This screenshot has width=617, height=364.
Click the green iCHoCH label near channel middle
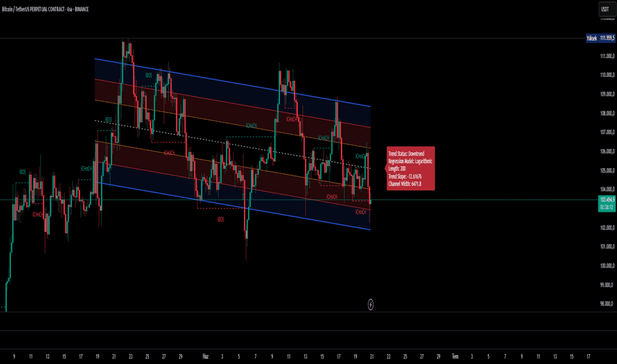click(x=251, y=126)
